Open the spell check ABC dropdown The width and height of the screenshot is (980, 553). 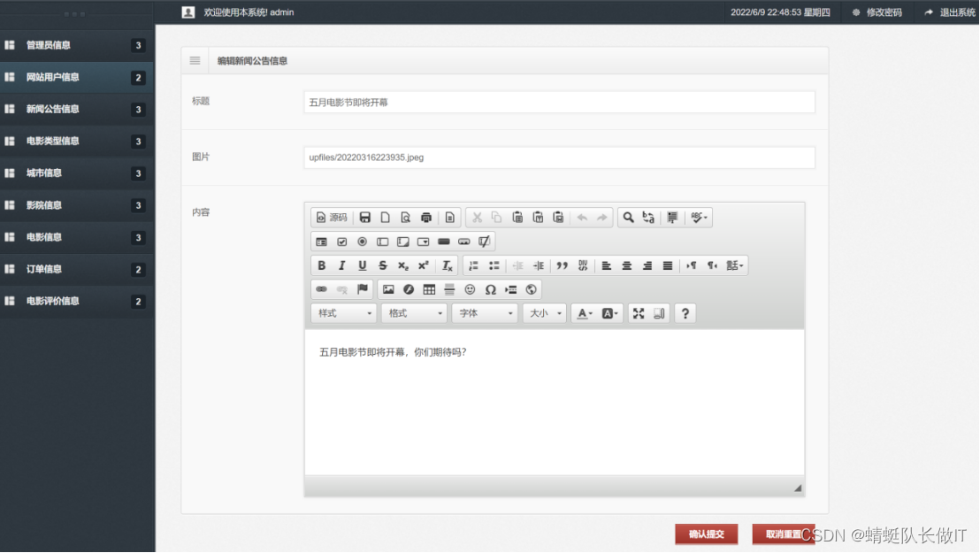[699, 218]
